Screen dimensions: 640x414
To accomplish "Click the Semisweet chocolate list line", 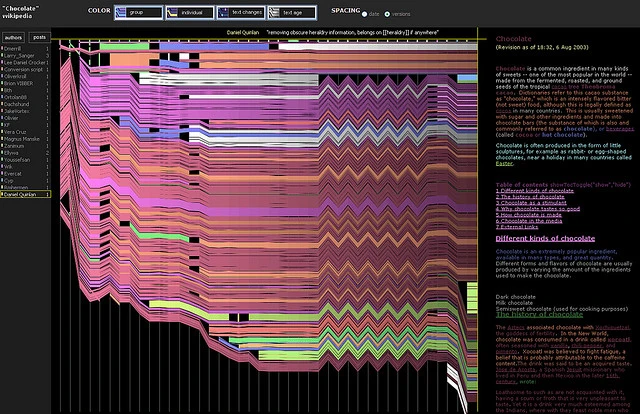I will (x=562, y=309).
